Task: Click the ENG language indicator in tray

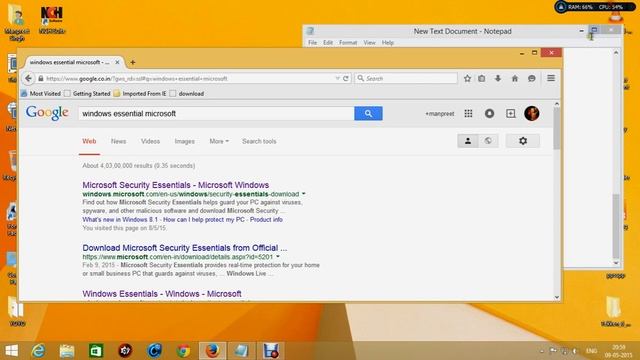Action: coord(591,351)
